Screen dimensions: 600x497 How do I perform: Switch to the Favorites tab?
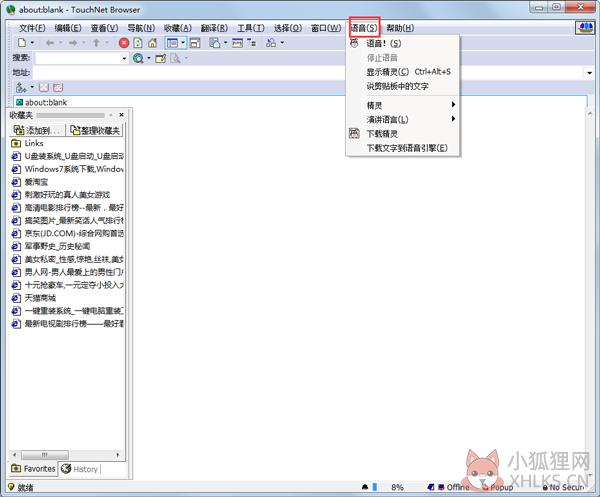pos(33,469)
